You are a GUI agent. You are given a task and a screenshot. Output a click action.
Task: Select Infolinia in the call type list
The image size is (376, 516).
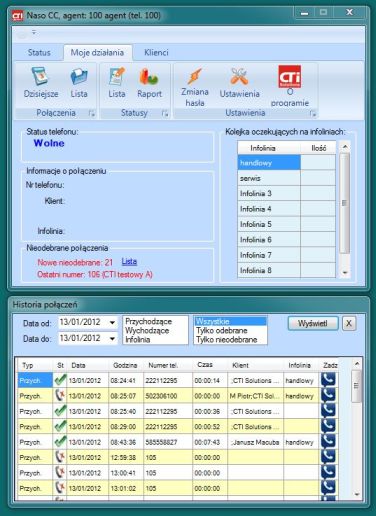click(x=137, y=339)
